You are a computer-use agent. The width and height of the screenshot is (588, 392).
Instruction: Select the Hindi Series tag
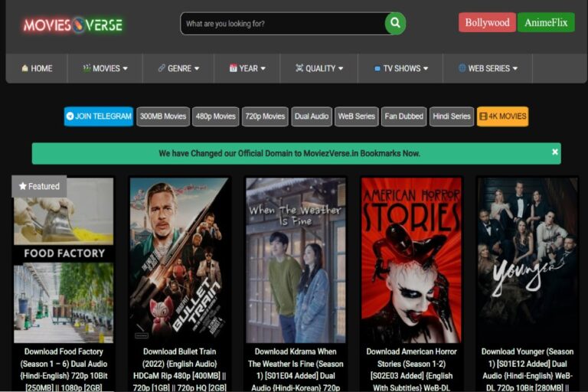click(x=452, y=116)
